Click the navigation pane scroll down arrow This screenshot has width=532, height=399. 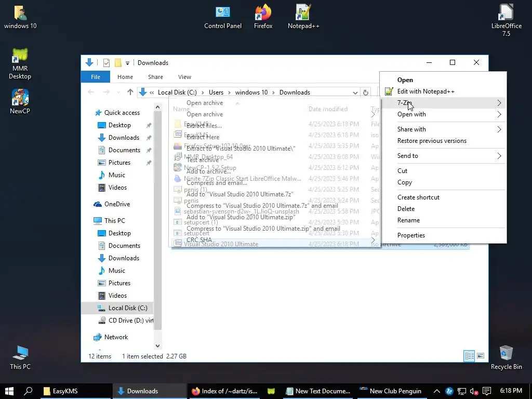tap(157, 345)
